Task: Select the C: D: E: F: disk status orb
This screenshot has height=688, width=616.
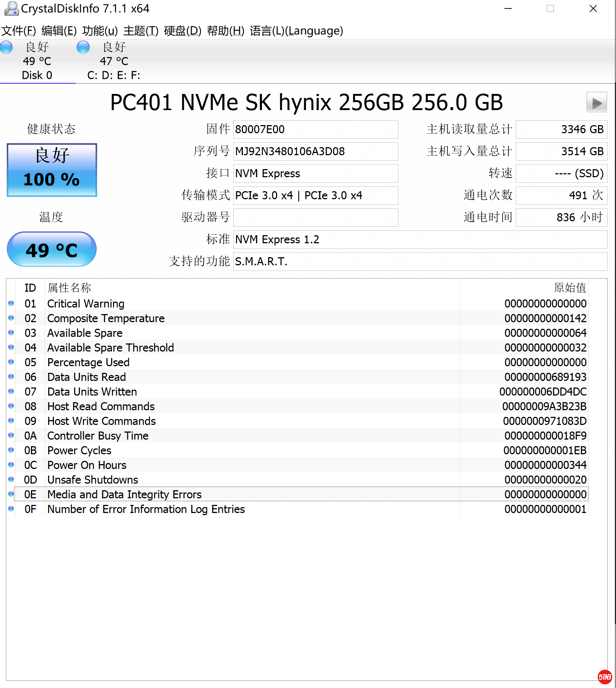Action: tap(83, 47)
